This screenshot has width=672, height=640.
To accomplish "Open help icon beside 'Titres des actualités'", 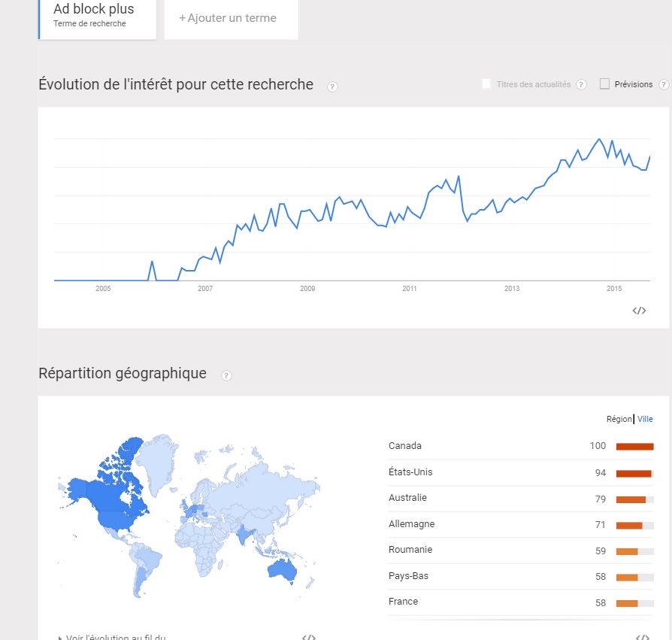I will [581, 84].
